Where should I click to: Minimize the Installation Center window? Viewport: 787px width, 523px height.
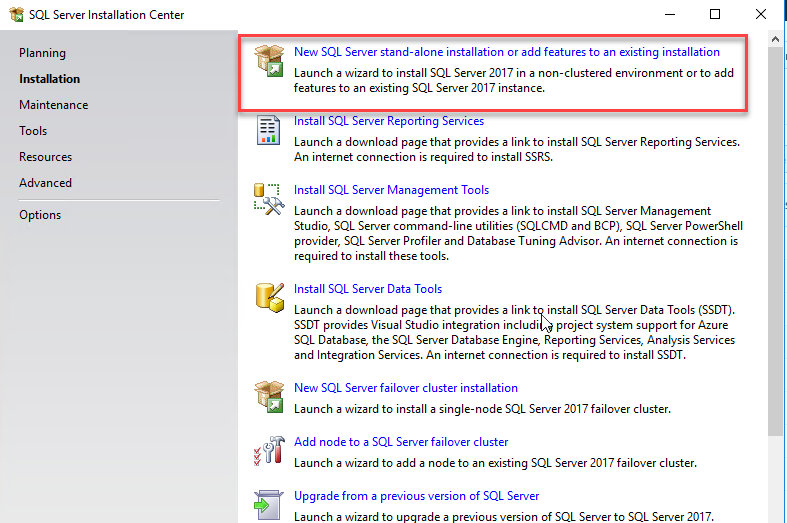(670, 15)
